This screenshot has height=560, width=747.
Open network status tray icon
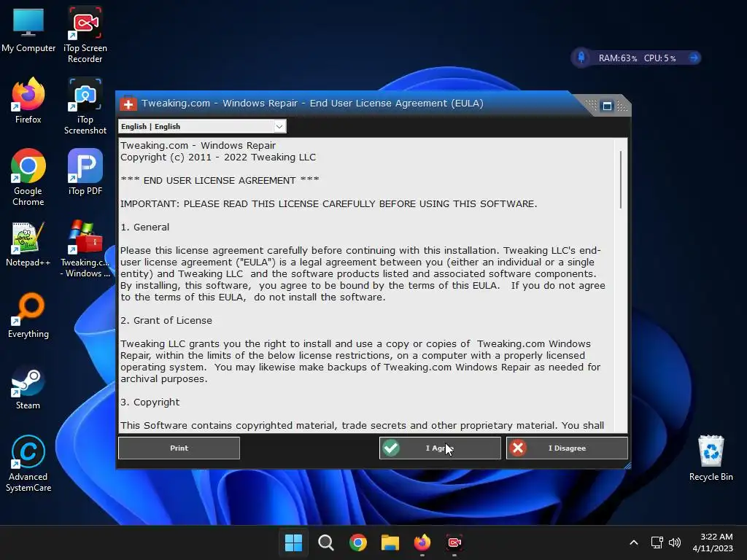[657, 542]
